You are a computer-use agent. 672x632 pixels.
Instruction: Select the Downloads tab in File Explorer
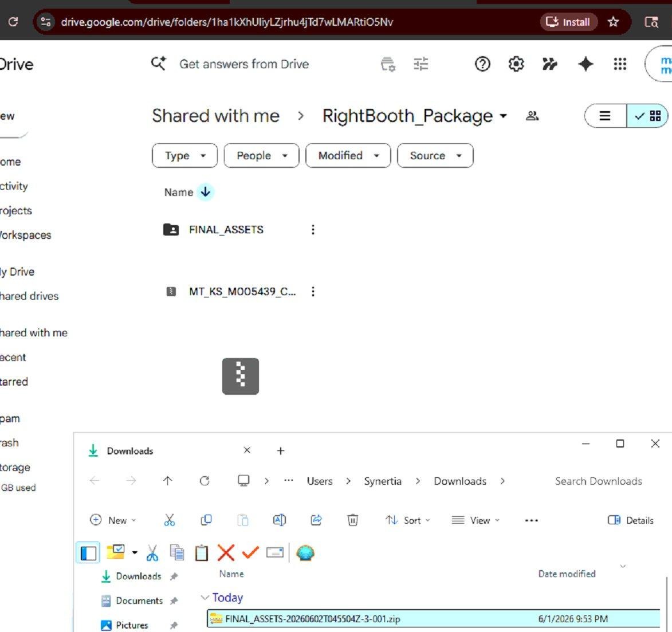(x=130, y=451)
